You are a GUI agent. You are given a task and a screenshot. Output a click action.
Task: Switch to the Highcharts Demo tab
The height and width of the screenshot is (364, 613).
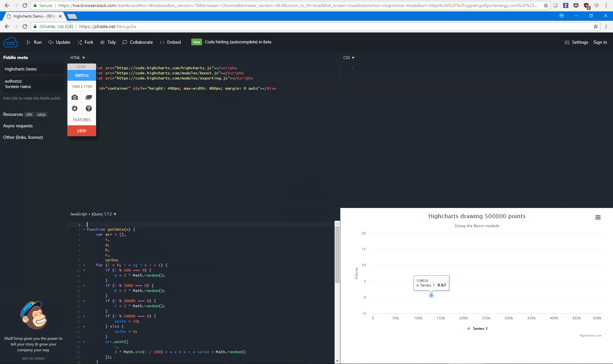[32, 16]
